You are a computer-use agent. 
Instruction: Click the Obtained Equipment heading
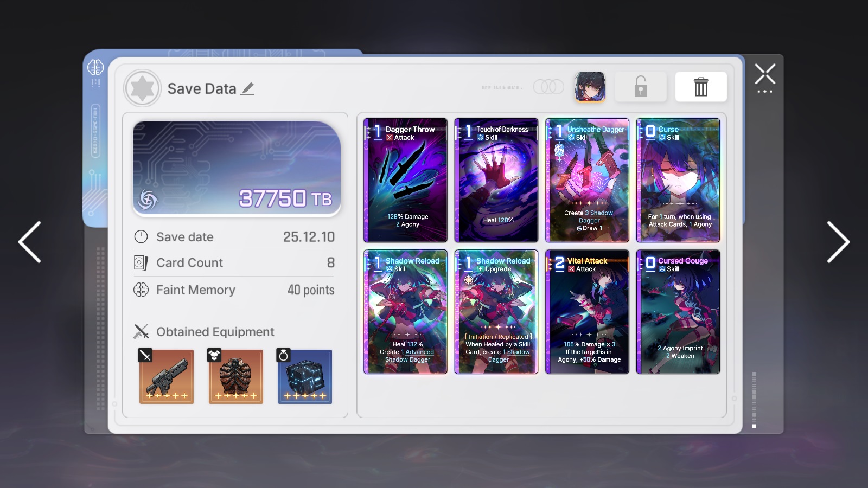click(215, 332)
